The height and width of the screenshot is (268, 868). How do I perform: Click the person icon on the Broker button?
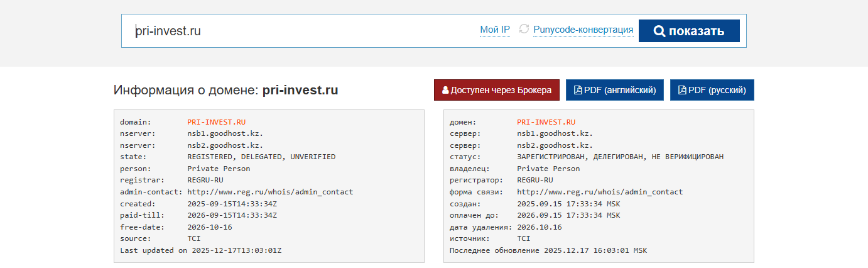point(445,90)
